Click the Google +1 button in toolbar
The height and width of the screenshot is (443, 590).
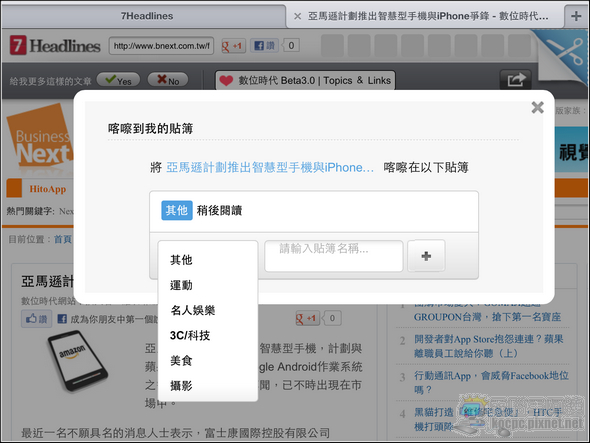(x=233, y=46)
